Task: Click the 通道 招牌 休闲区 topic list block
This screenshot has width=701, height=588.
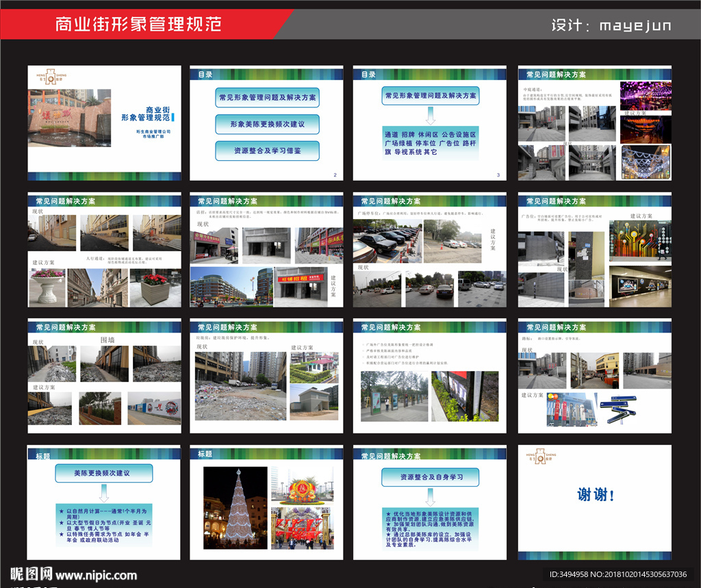Action: tap(431, 143)
